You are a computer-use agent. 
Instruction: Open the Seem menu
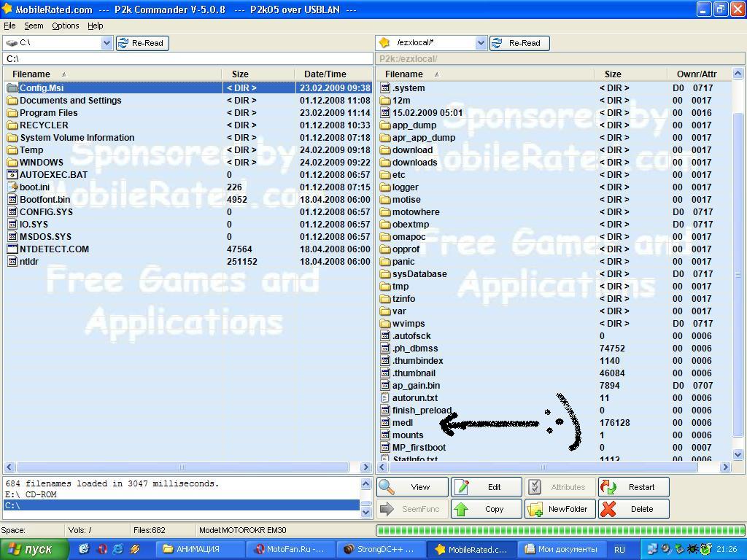(34, 26)
